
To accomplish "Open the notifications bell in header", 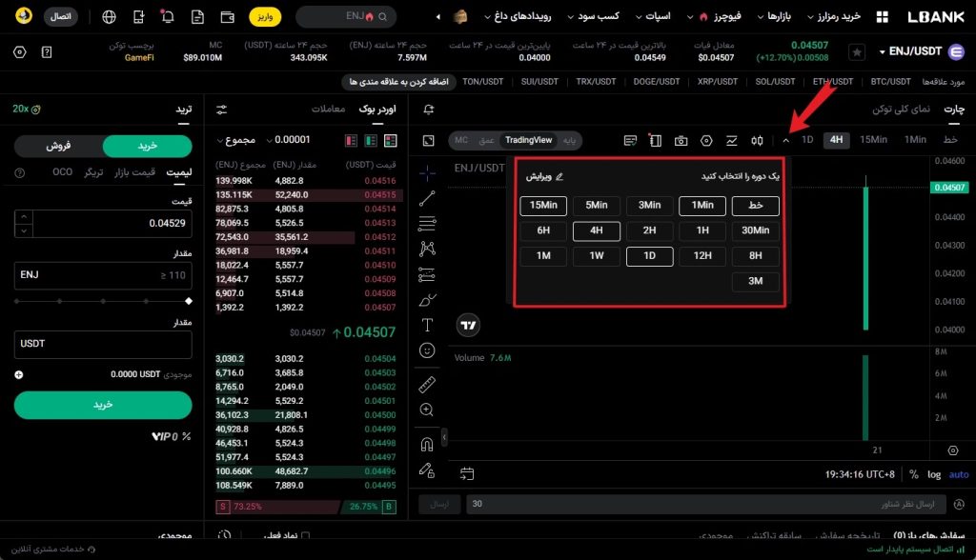I will pyautogui.click(x=168, y=17).
